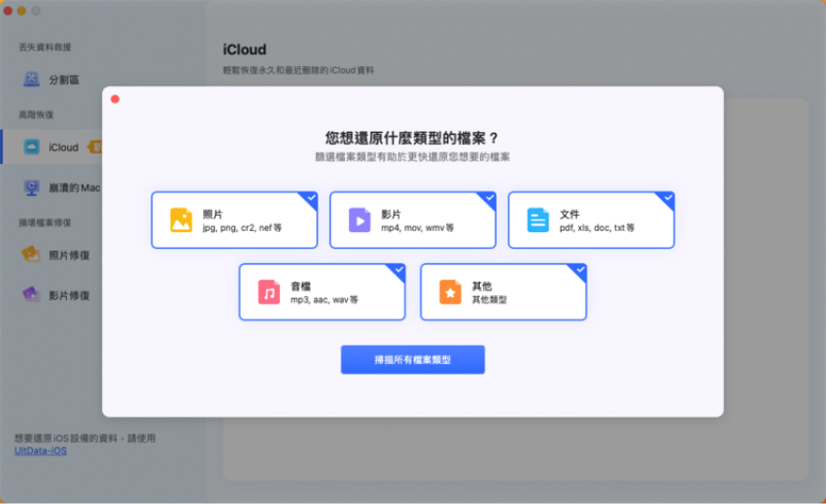Select 照片修復 in the sidebar menu
Screen dimensions: 826x504
pos(69,255)
